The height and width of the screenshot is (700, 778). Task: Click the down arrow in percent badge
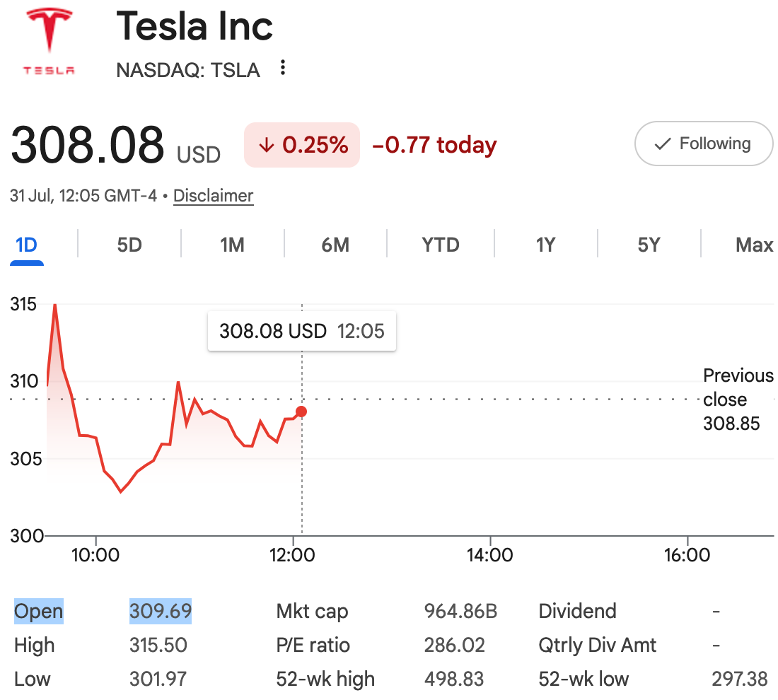[267, 146]
